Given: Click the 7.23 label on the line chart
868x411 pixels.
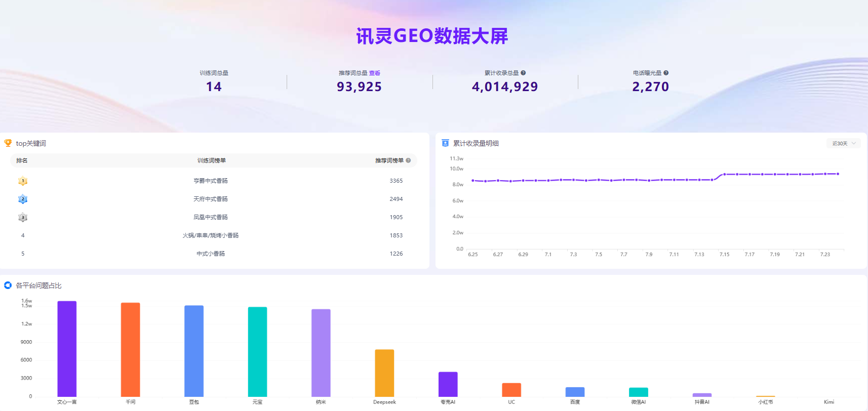Looking at the screenshot, I should pyautogui.click(x=825, y=255).
